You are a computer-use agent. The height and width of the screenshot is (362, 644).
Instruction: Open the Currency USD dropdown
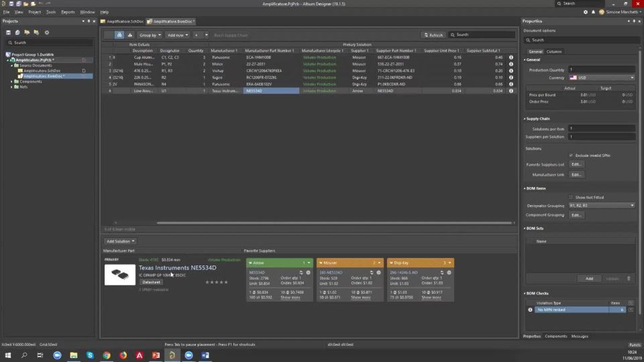pos(602,78)
